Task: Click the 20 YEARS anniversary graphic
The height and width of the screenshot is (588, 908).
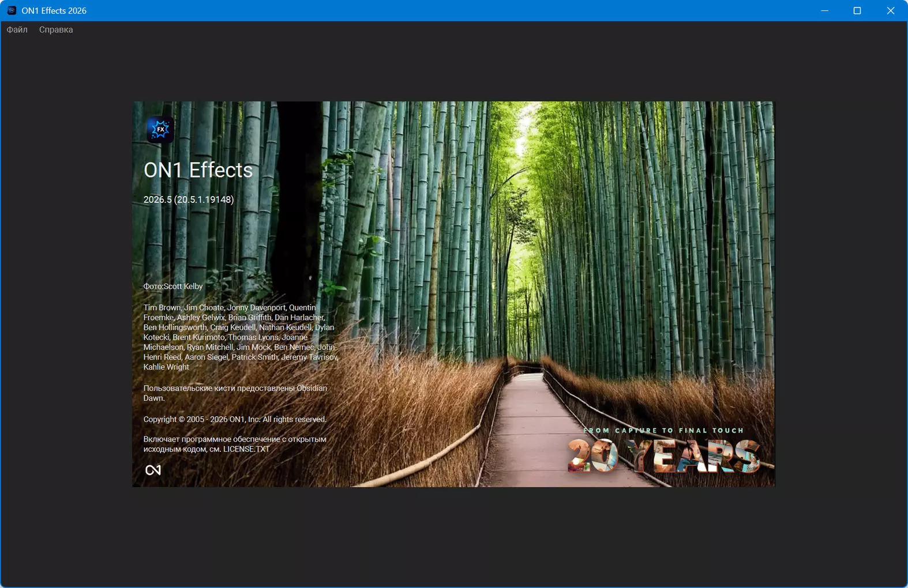Action: [663, 455]
